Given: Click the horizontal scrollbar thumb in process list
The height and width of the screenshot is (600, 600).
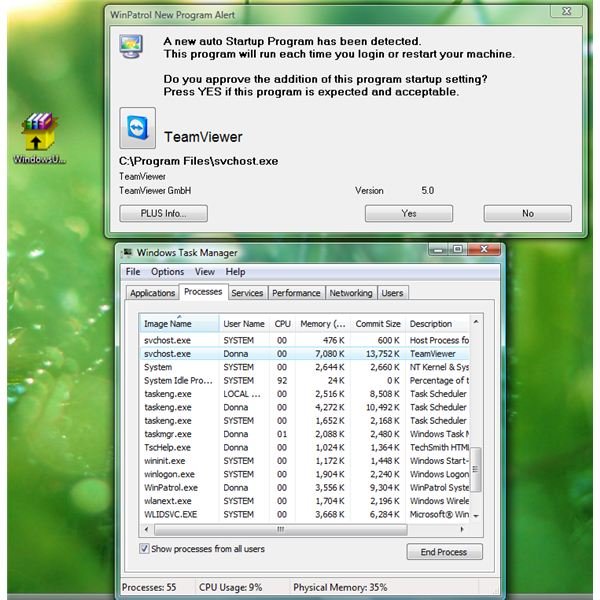Looking at the screenshot, I should (281, 530).
